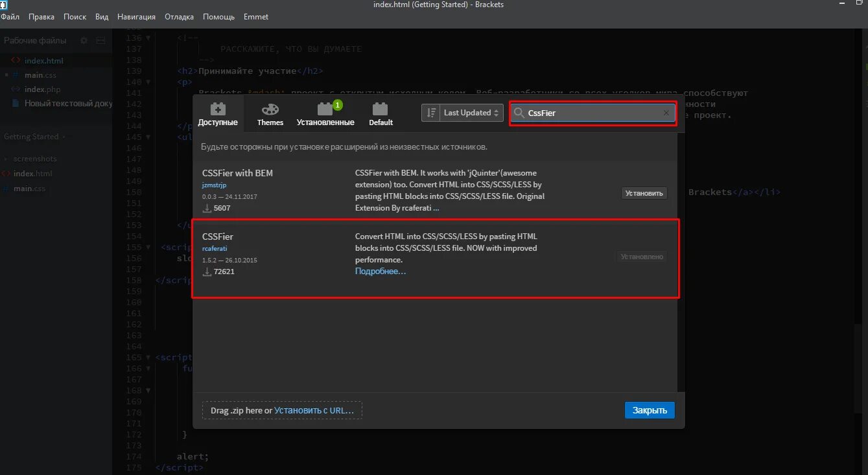Screen dimensions: 868x475
Task: Open author link jzmstrjp
Action: click(214, 185)
